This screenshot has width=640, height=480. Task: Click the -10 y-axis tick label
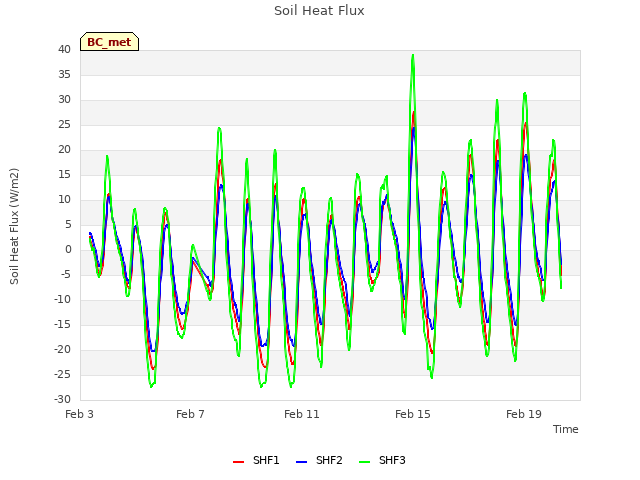click(63, 300)
